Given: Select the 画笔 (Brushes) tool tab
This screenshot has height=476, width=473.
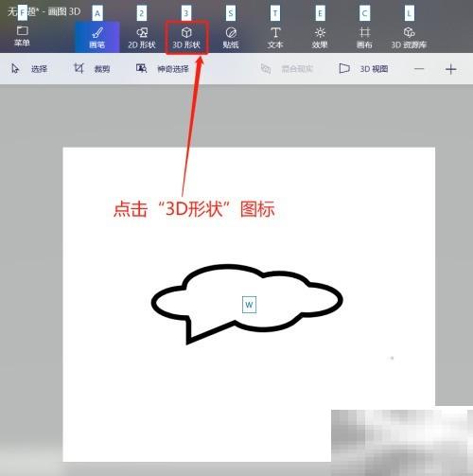Looking at the screenshot, I should pyautogui.click(x=97, y=37).
